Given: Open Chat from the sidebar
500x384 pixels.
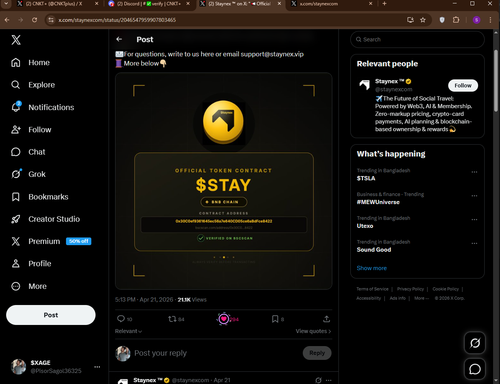Looking at the screenshot, I should (x=28, y=152).
